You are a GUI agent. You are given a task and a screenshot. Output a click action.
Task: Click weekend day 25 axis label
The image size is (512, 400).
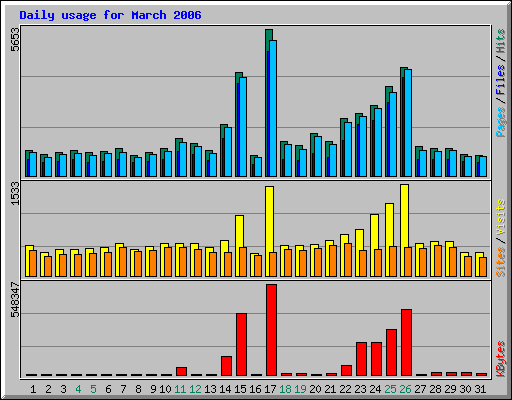(x=390, y=389)
